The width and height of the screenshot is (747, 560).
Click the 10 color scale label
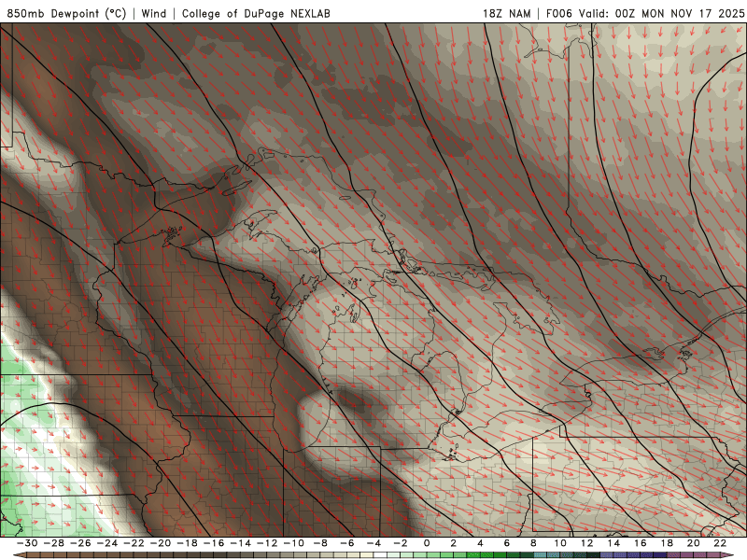coord(560,543)
